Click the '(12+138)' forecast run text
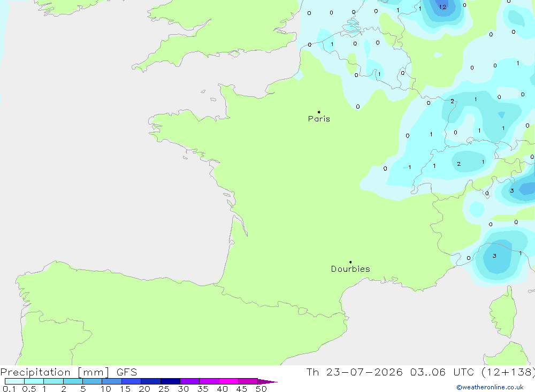535x392 pixels. pos(508,372)
